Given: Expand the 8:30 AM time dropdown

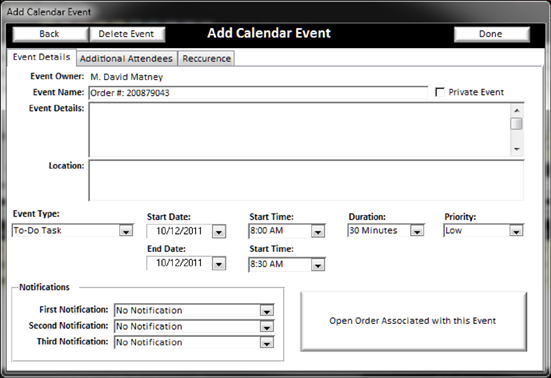Looking at the screenshot, I should pos(318,265).
